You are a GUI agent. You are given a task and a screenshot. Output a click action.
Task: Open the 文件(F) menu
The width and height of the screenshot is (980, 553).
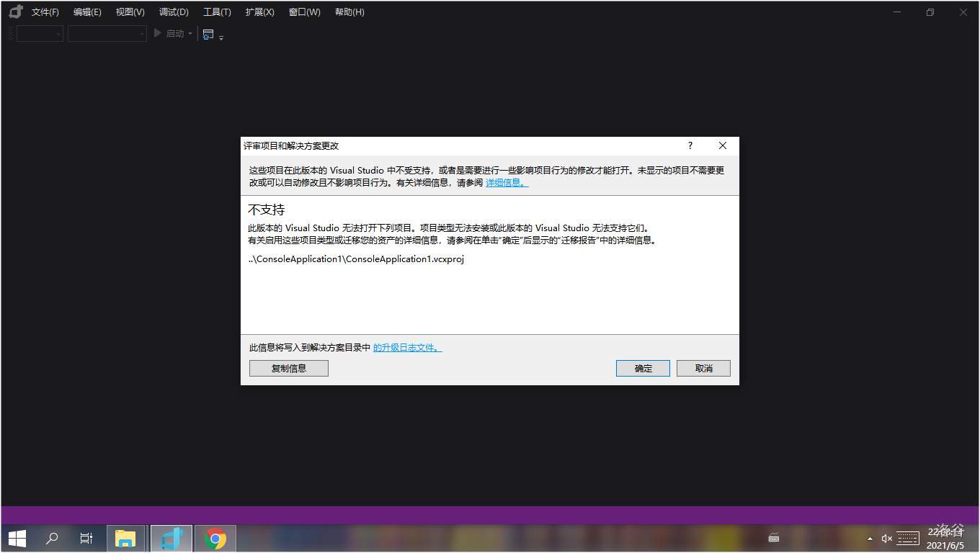(45, 12)
